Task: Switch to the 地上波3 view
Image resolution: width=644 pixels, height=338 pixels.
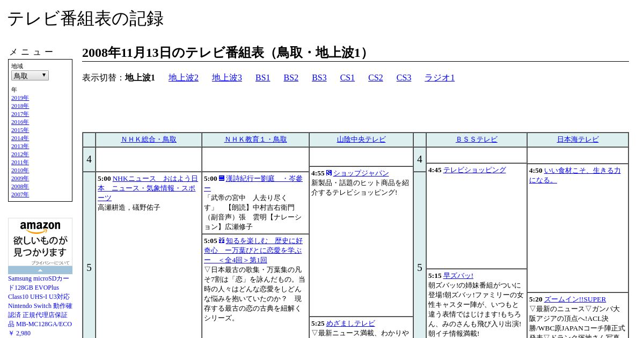Action: point(227,78)
